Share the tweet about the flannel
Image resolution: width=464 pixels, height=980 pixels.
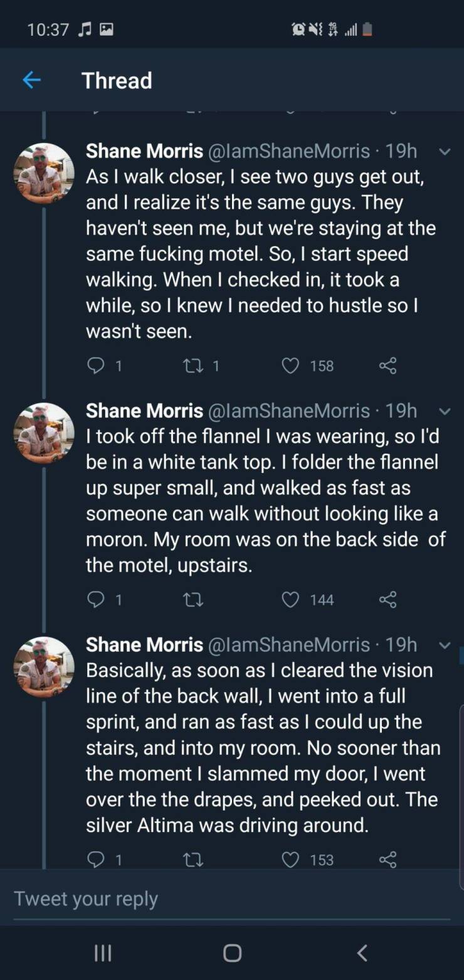388,600
